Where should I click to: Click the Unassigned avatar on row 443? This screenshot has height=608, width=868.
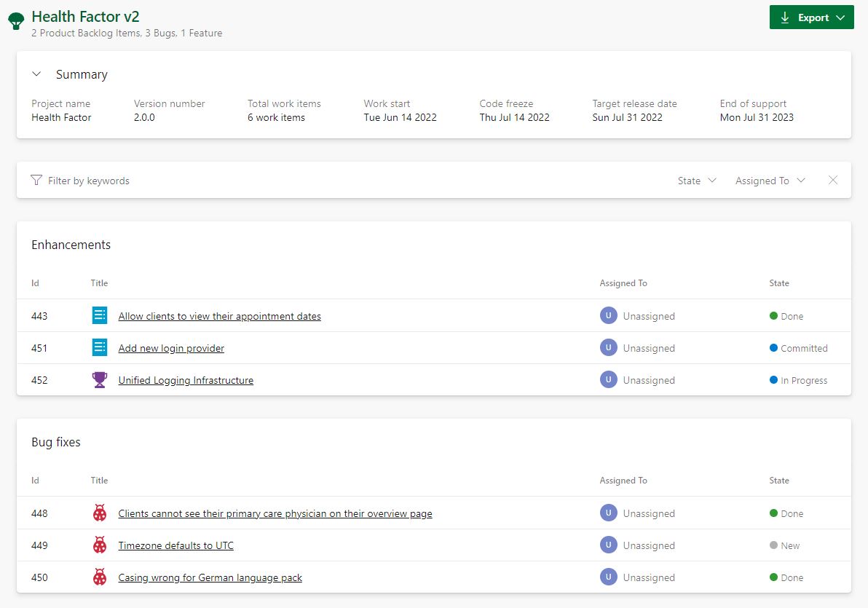608,315
